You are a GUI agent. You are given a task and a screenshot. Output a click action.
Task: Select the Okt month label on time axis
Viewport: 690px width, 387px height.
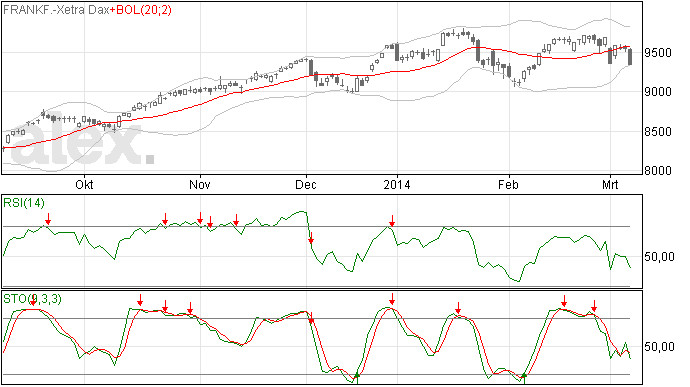tap(84, 184)
